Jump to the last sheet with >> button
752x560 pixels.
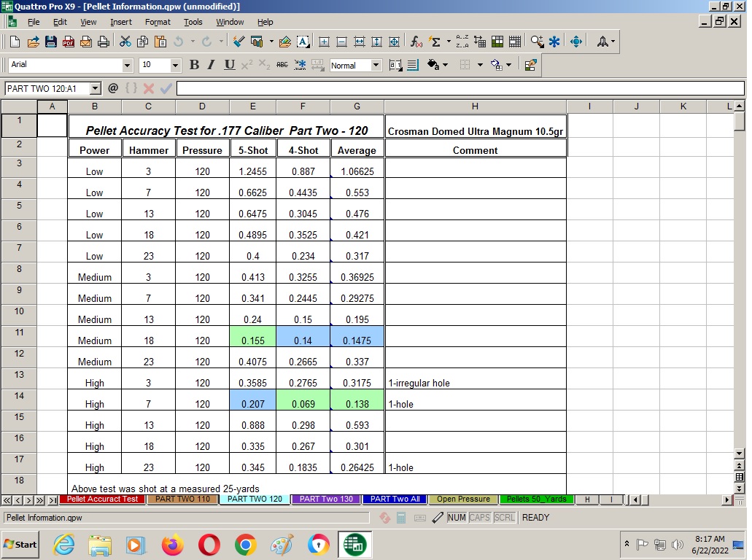click(40, 500)
